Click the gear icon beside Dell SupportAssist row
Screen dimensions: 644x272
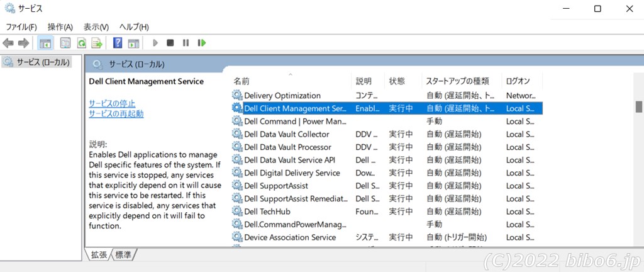tap(237, 186)
